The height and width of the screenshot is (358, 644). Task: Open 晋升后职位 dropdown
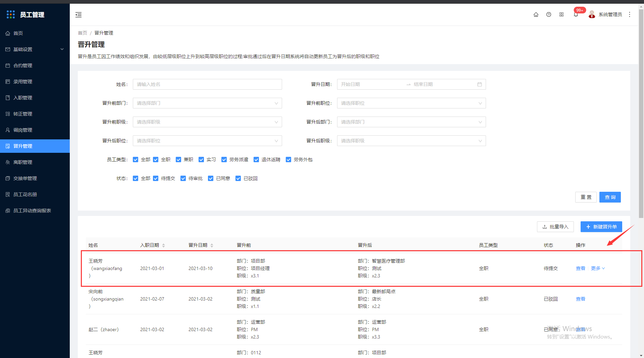pyautogui.click(x=207, y=141)
